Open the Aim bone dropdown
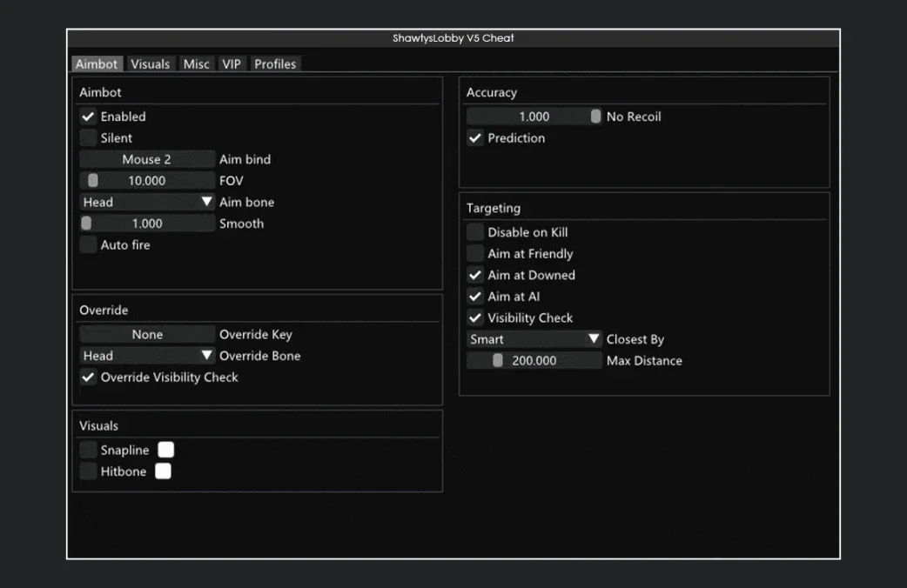907x588 pixels. [147, 202]
